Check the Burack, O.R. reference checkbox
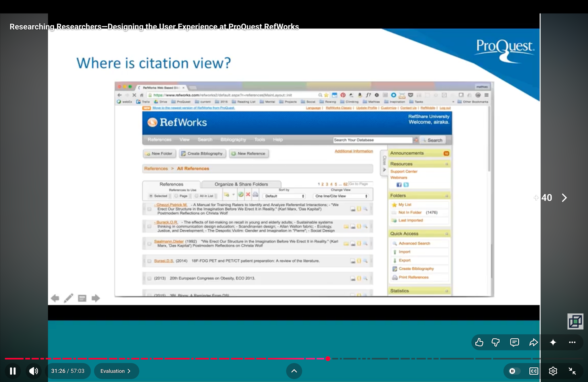588x382 pixels. (149, 226)
